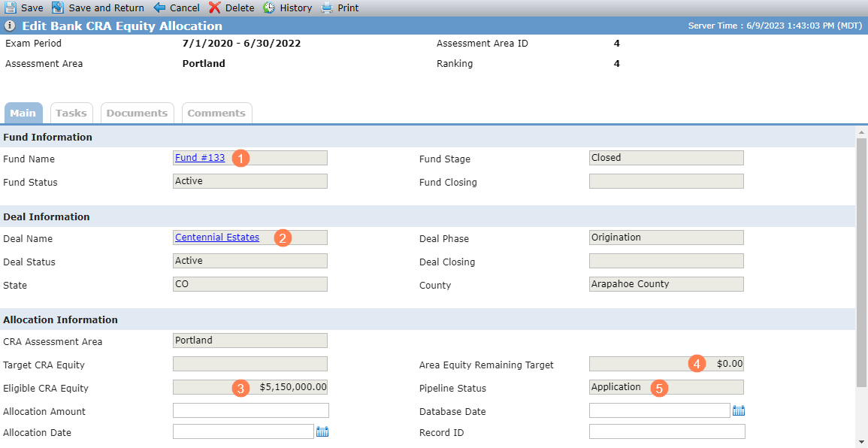
Task: Click the empty Deal Closing field
Action: pyautogui.click(x=667, y=261)
